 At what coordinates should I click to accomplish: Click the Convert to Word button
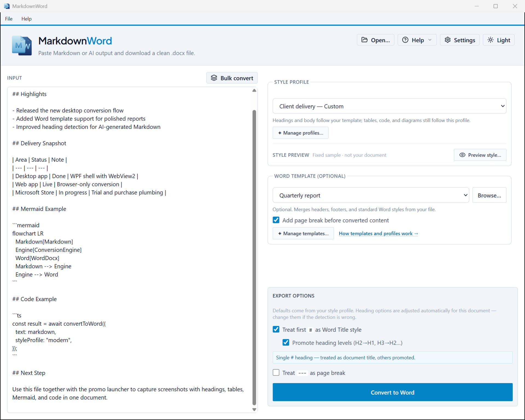click(x=392, y=392)
